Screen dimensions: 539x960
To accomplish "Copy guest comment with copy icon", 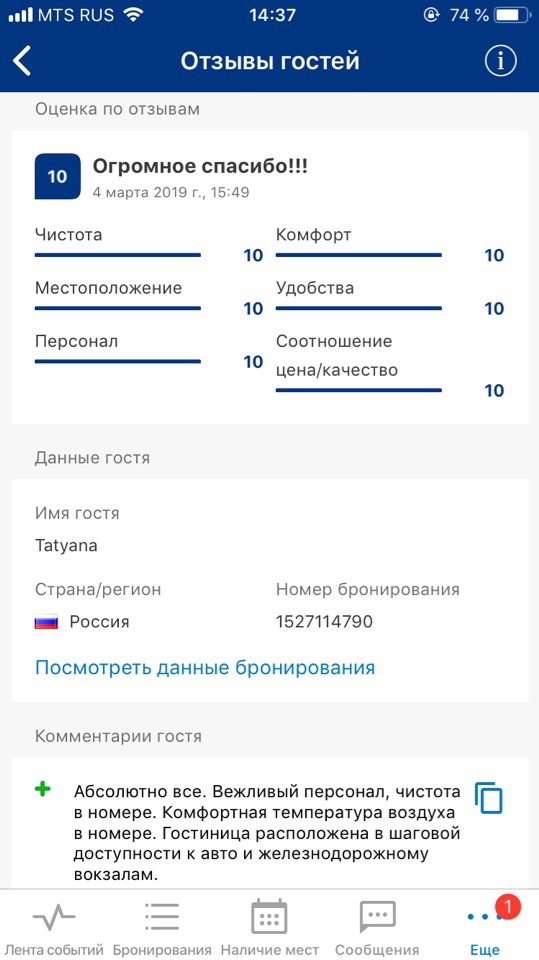I will (488, 798).
